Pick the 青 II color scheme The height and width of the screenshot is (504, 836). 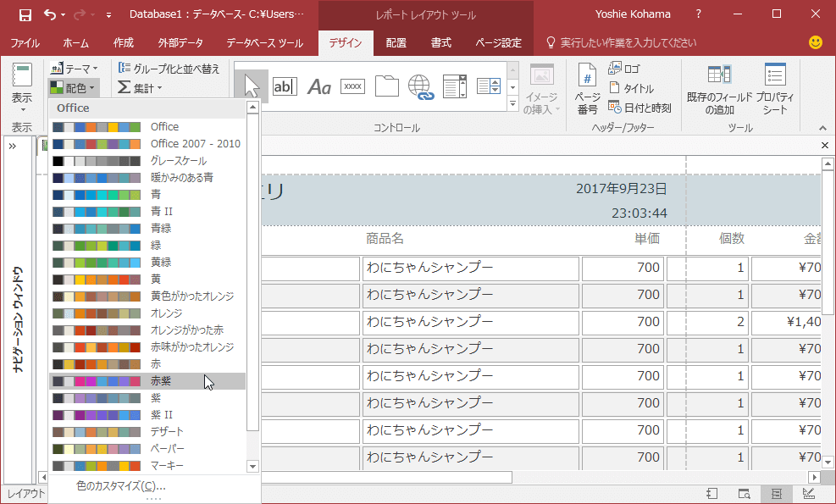(x=147, y=211)
